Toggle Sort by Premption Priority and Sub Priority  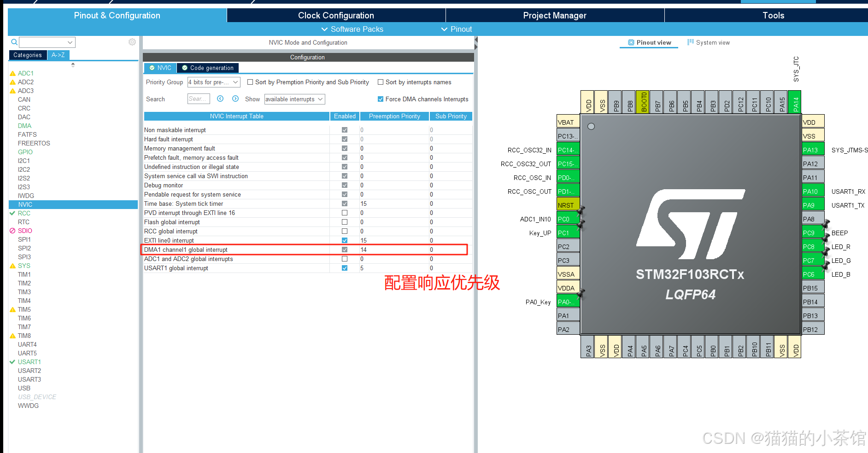(x=250, y=82)
